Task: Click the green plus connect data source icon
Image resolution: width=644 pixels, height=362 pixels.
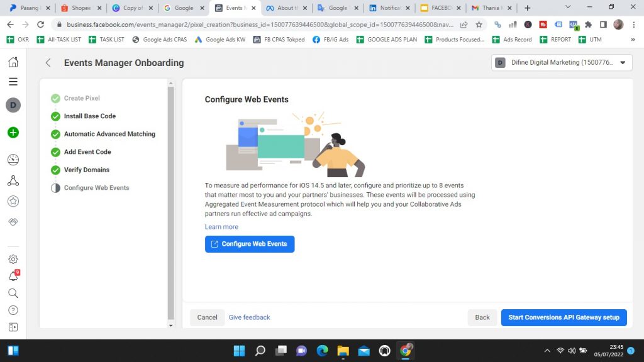Action: (x=13, y=133)
